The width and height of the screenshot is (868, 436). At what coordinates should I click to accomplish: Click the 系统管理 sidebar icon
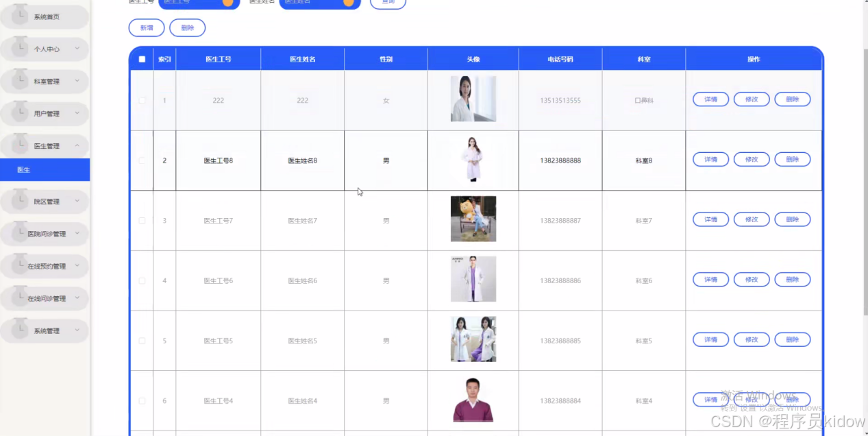21,330
